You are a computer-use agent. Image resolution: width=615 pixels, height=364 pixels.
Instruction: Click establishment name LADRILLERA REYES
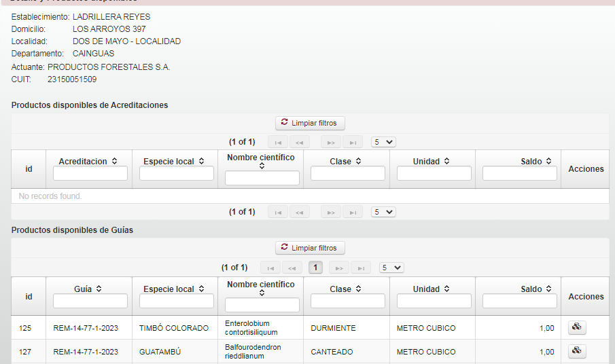click(x=111, y=17)
